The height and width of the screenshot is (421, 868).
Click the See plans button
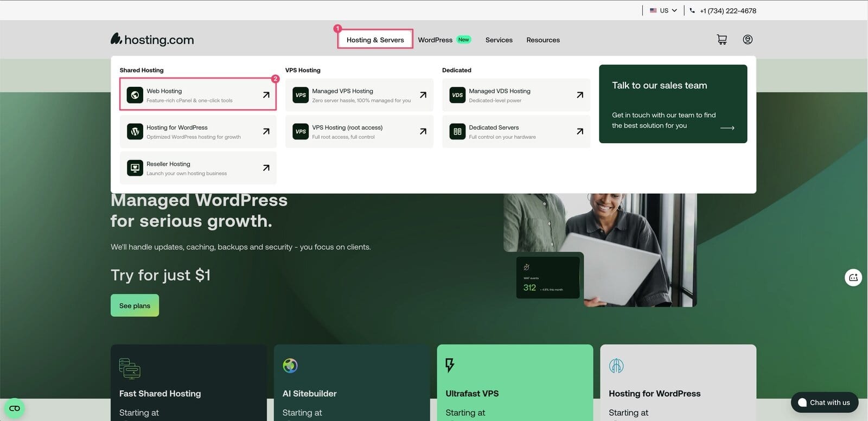pyautogui.click(x=135, y=305)
